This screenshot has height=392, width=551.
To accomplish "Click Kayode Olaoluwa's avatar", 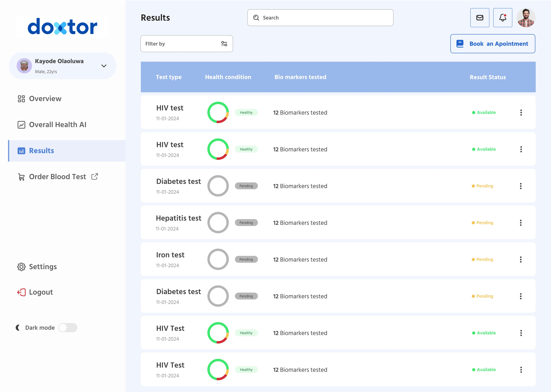I will point(24,66).
